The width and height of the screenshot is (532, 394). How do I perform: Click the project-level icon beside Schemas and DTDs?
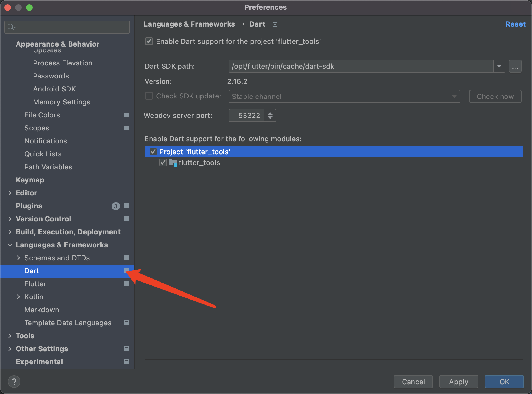[126, 258]
